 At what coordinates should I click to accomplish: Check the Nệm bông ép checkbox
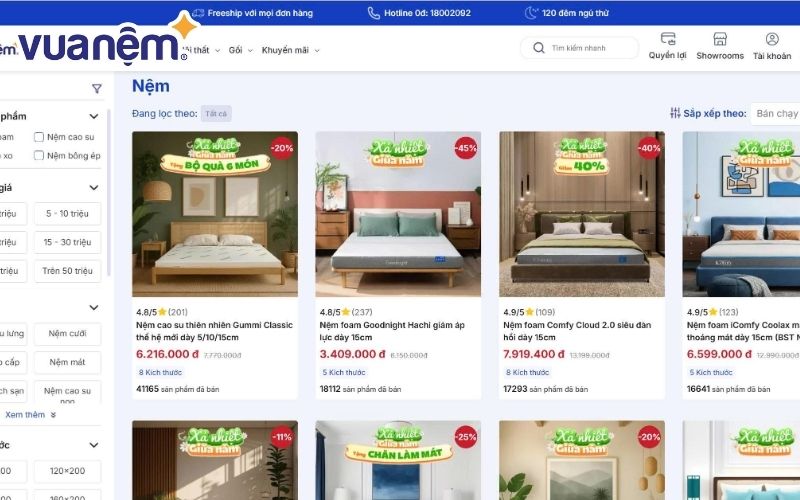tap(39, 155)
